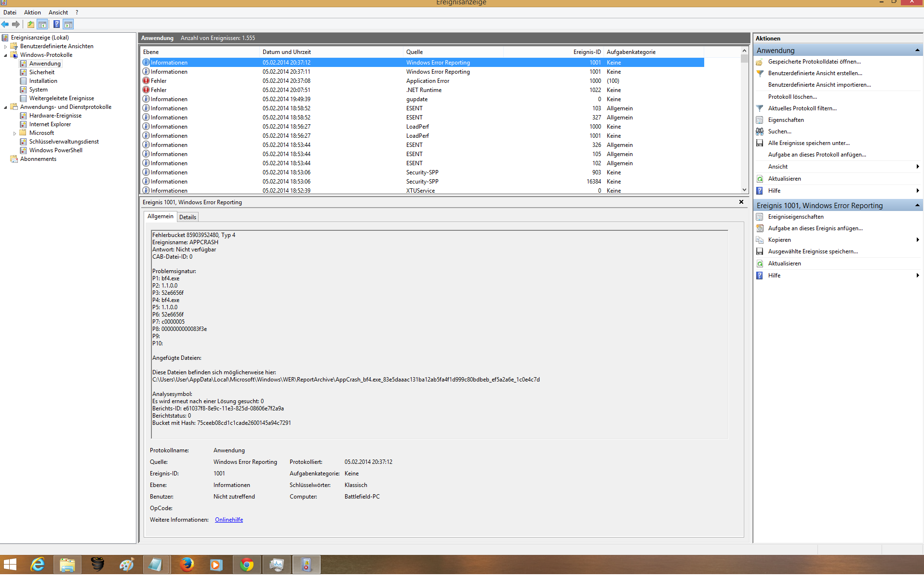The image size is (924, 579).
Task: Switch to the Details tab
Action: [x=187, y=217]
